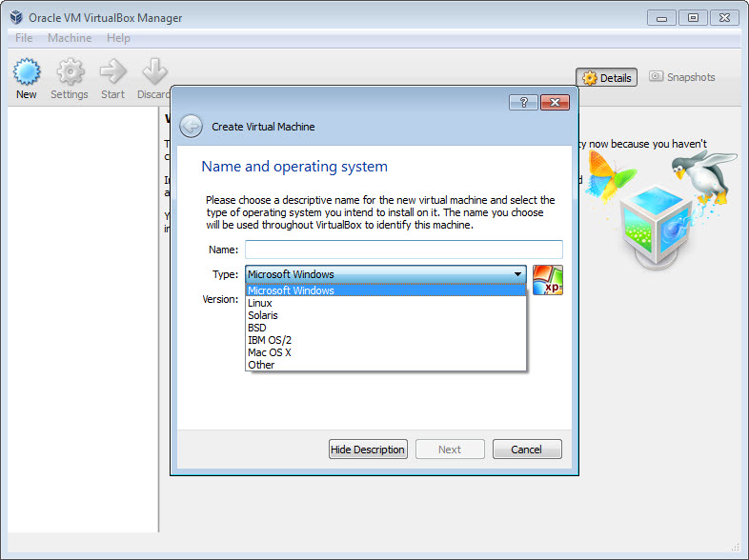
Task: Select BSD in the type list
Action: point(386,328)
